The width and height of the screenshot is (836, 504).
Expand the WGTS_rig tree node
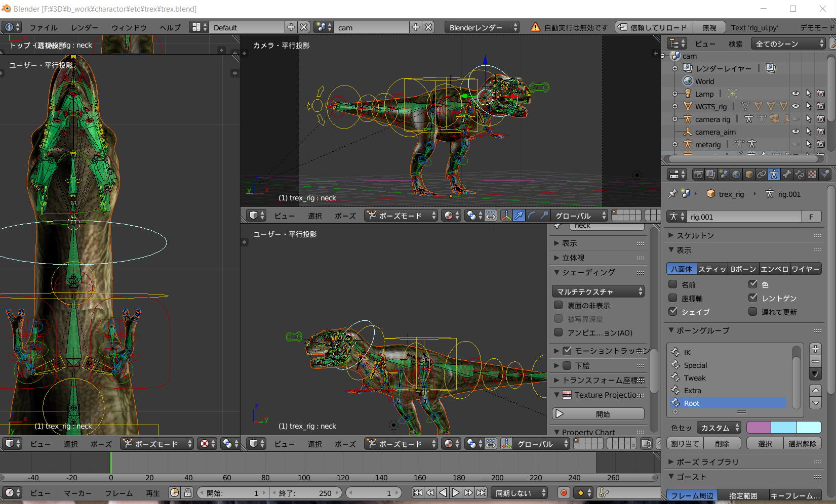674,106
